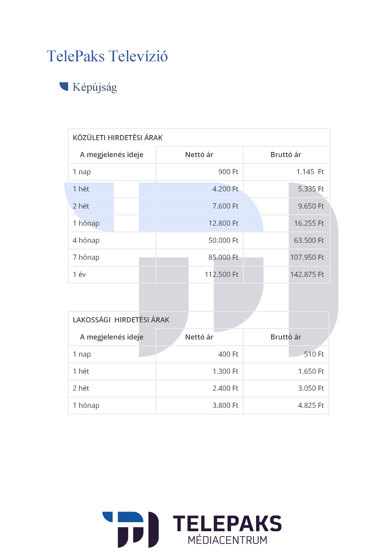Click the Képújság section heading

(95, 87)
